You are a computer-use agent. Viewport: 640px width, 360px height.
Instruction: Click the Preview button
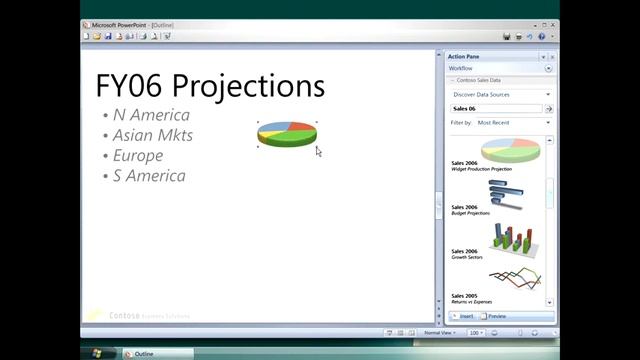pos(493,316)
